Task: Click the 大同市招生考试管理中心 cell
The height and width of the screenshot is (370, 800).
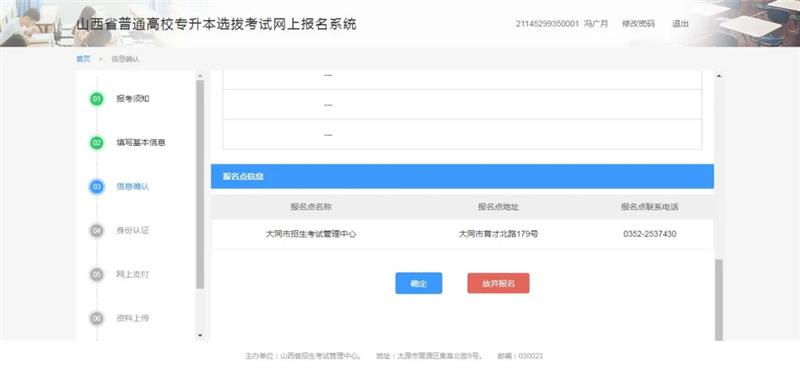Action: pyautogui.click(x=311, y=234)
